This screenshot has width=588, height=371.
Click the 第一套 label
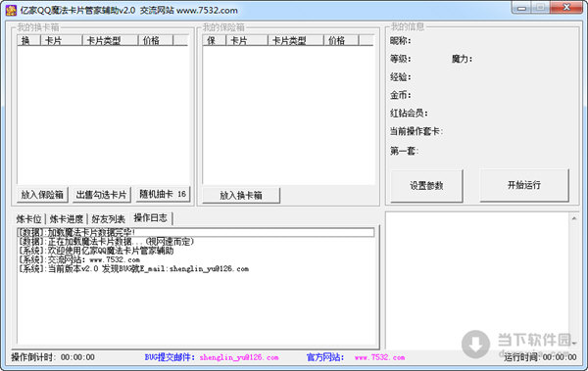coord(404,151)
